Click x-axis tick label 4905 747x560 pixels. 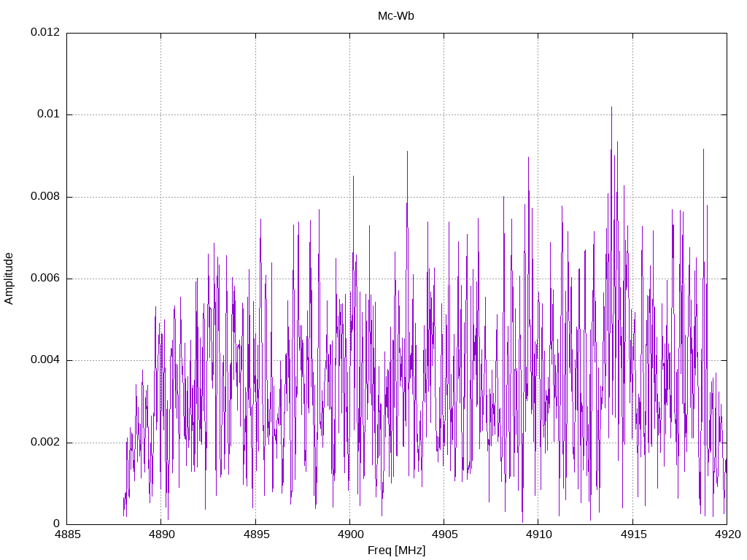coord(444,534)
